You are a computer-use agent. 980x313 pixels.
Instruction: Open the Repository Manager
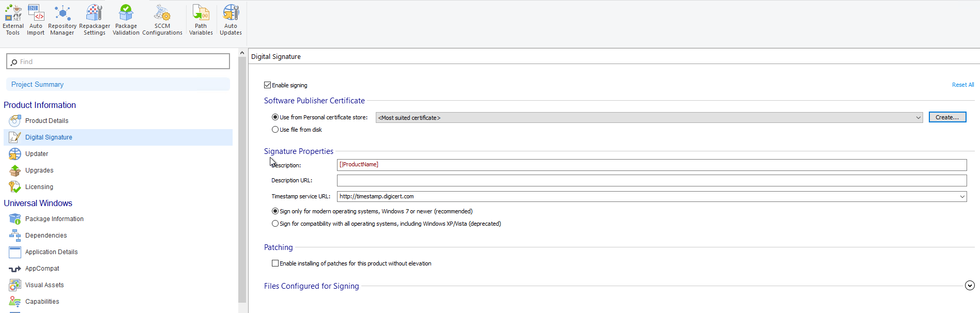pos(62,20)
